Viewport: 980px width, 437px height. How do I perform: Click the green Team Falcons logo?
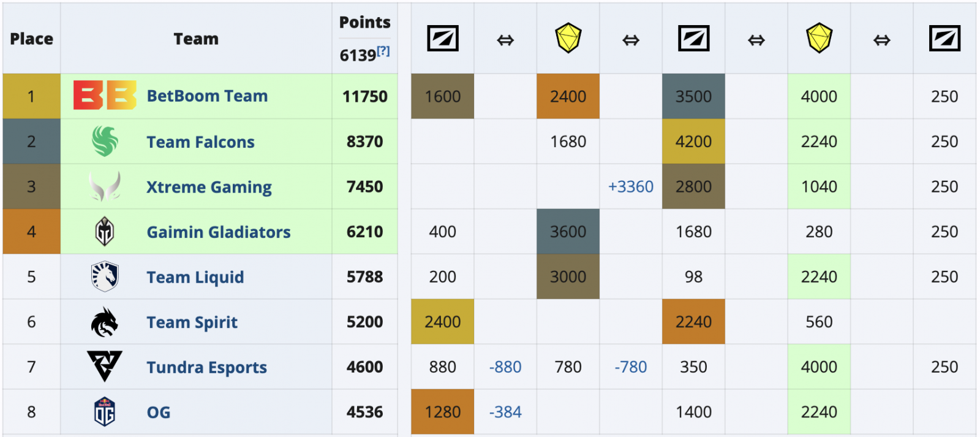105,142
